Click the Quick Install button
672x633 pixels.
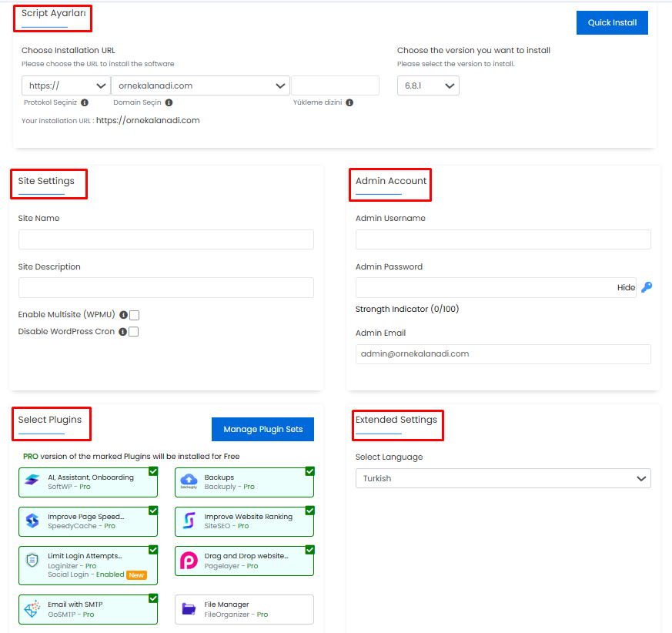tap(612, 23)
